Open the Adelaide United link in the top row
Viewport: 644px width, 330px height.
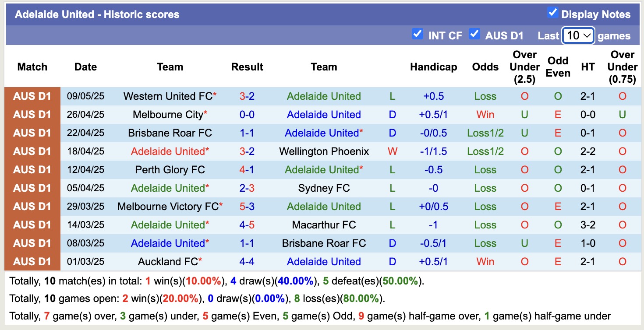[324, 96]
